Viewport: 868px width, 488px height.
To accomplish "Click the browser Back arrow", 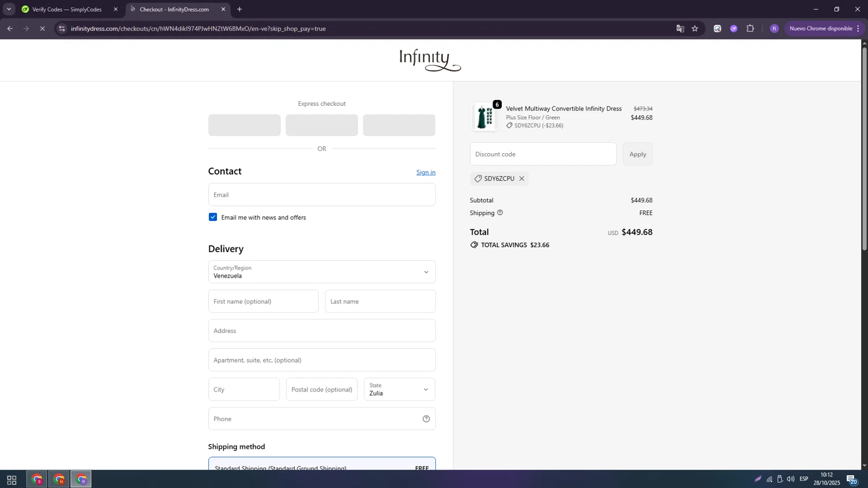I will coord(10,28).
